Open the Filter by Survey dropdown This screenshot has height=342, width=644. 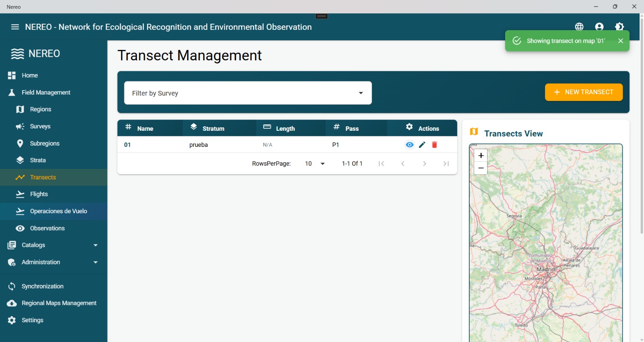coord(248,93)
